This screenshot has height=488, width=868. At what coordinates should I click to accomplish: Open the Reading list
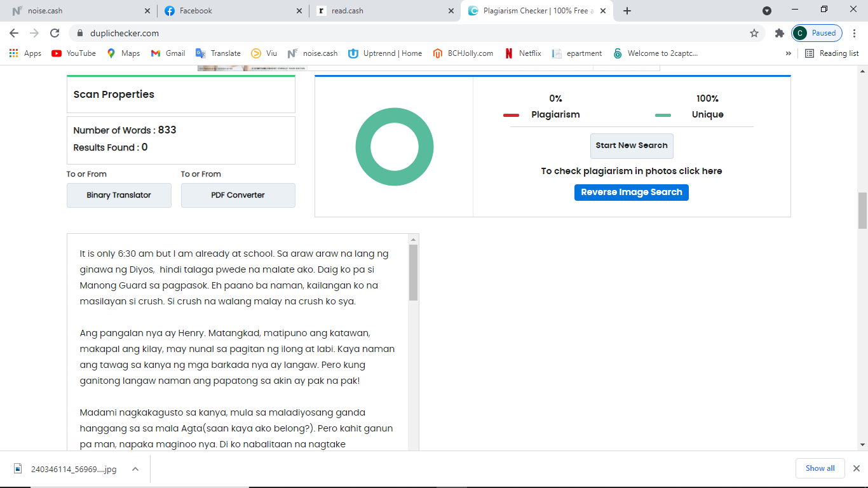[832, 53]
